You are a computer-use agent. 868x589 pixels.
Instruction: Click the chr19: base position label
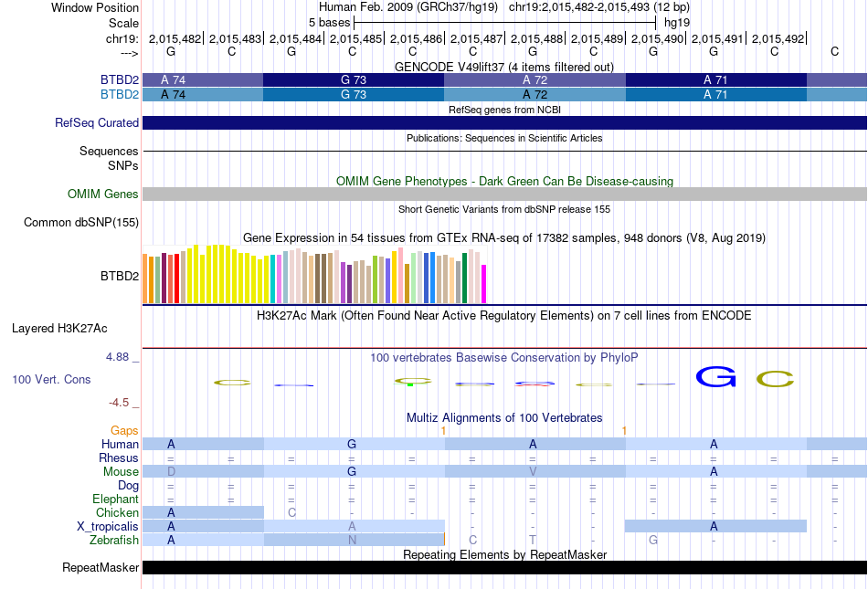coord(122,38)
